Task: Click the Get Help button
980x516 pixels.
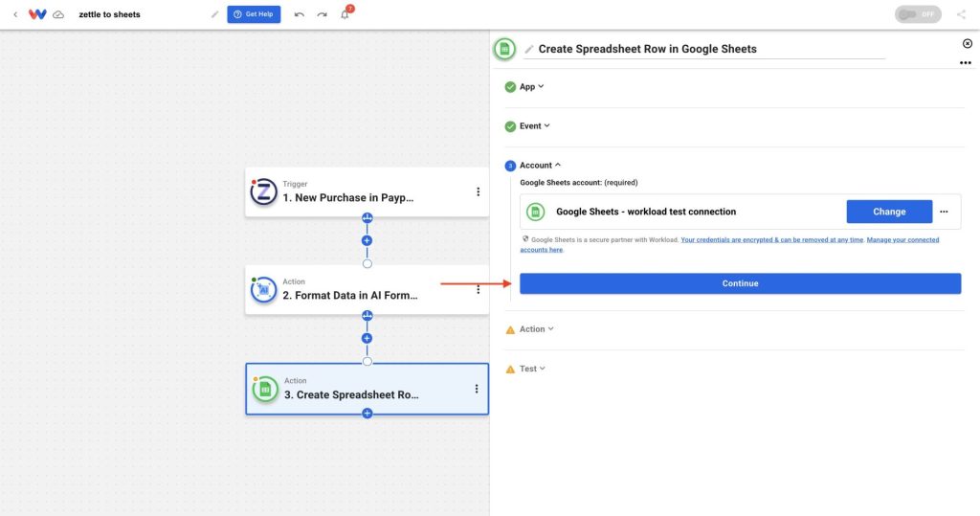Action: click(x=254, y=14)
